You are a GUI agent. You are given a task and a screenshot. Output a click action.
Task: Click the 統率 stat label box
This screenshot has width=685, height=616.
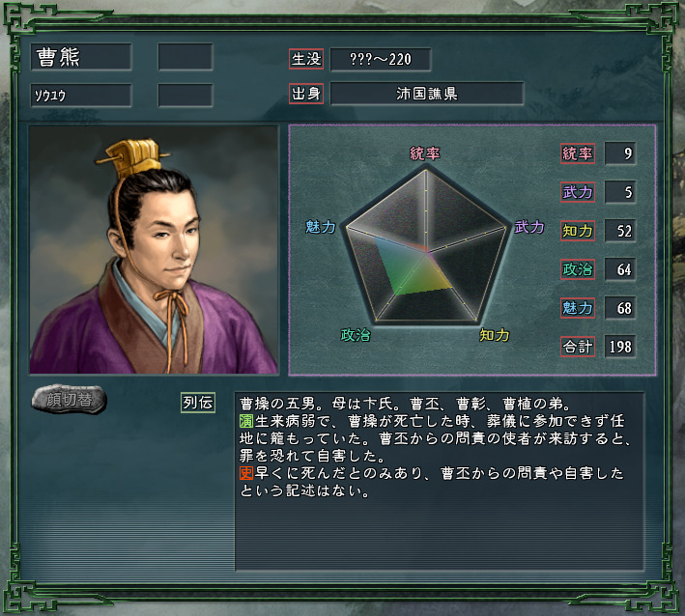click(x=578, y=154)
